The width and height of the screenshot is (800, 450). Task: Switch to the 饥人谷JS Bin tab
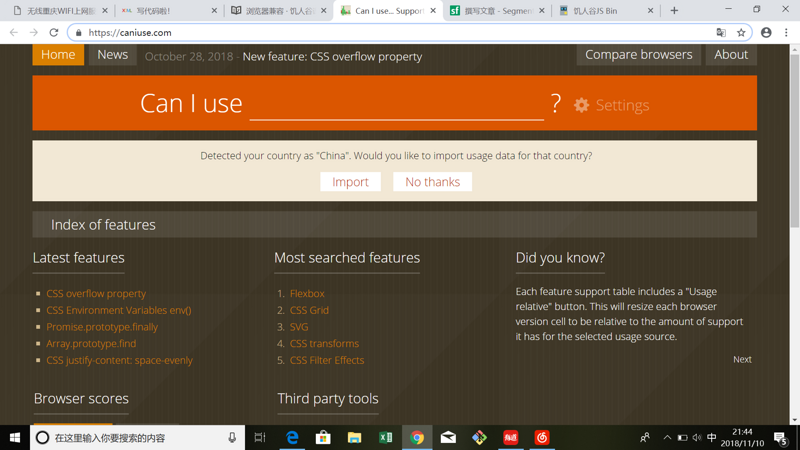tap(606, 11)
